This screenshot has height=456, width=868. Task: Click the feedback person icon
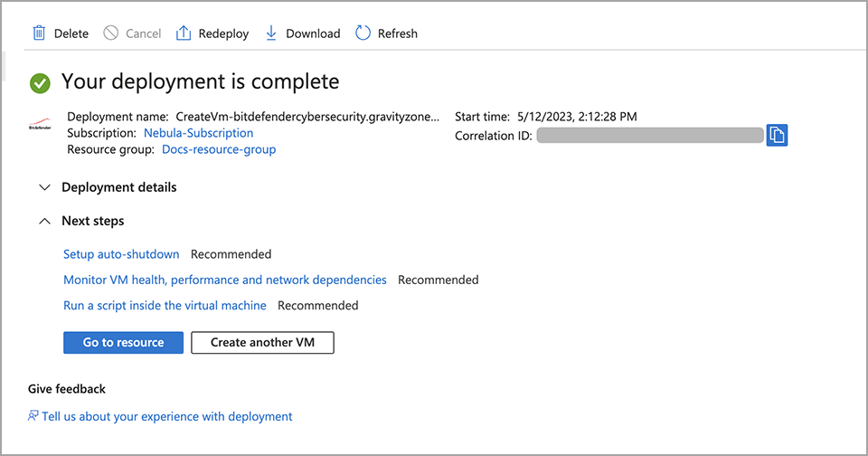point(33,415)
